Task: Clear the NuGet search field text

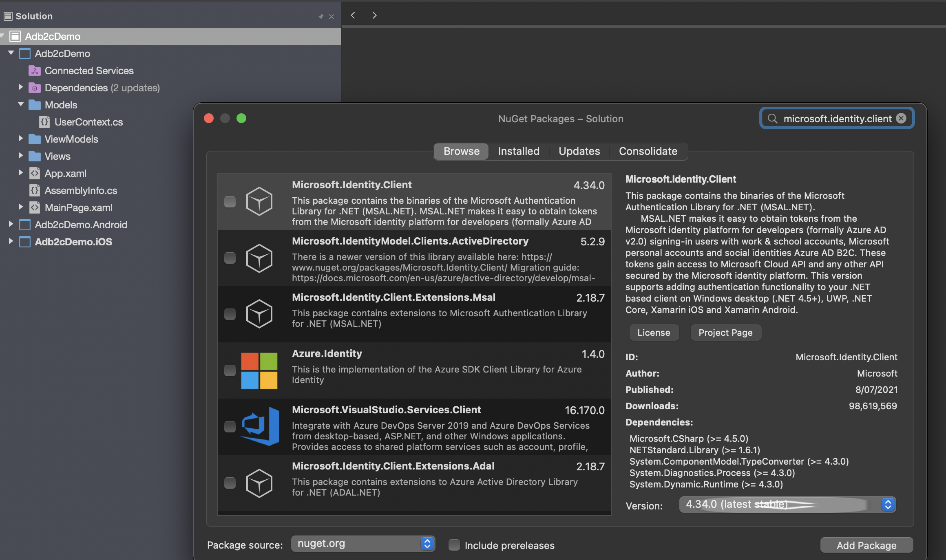Action: click(x=901, y=118)
